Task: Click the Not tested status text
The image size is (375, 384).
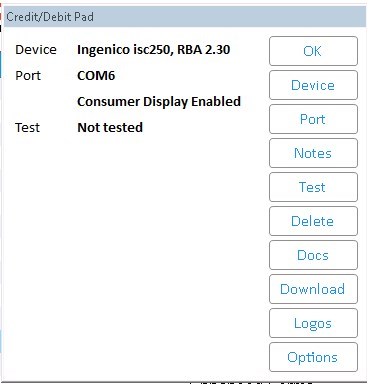Action: click(x=110, y=127)
